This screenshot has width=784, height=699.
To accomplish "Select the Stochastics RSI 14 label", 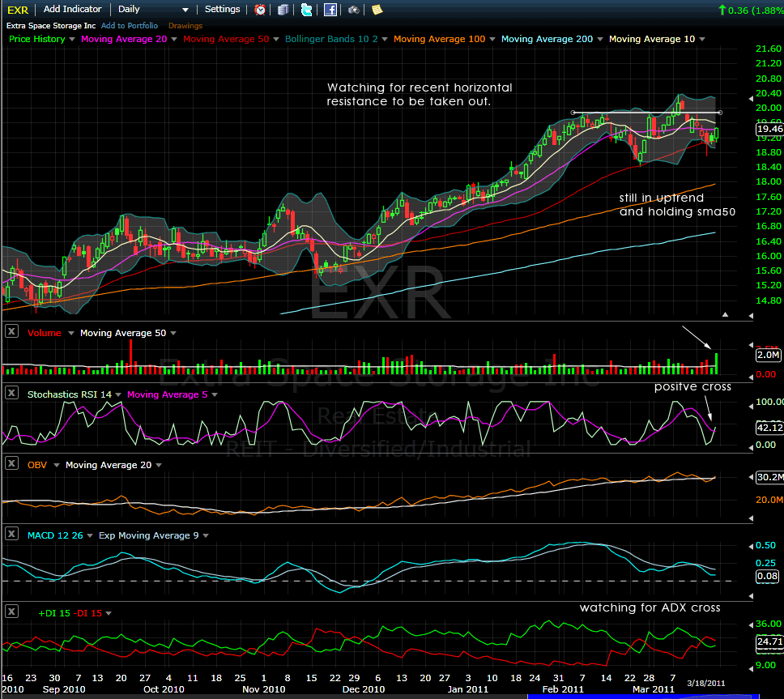I will (70, 394).
